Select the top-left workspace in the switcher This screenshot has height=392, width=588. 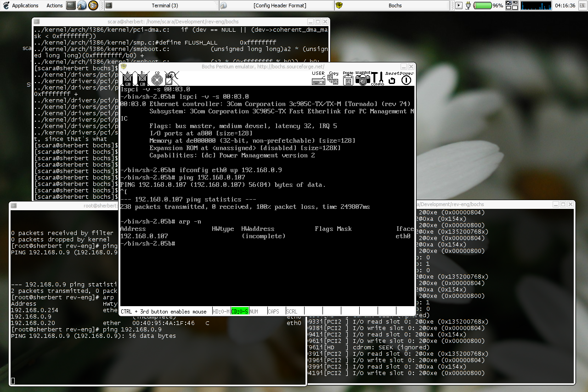click(509, 3)
